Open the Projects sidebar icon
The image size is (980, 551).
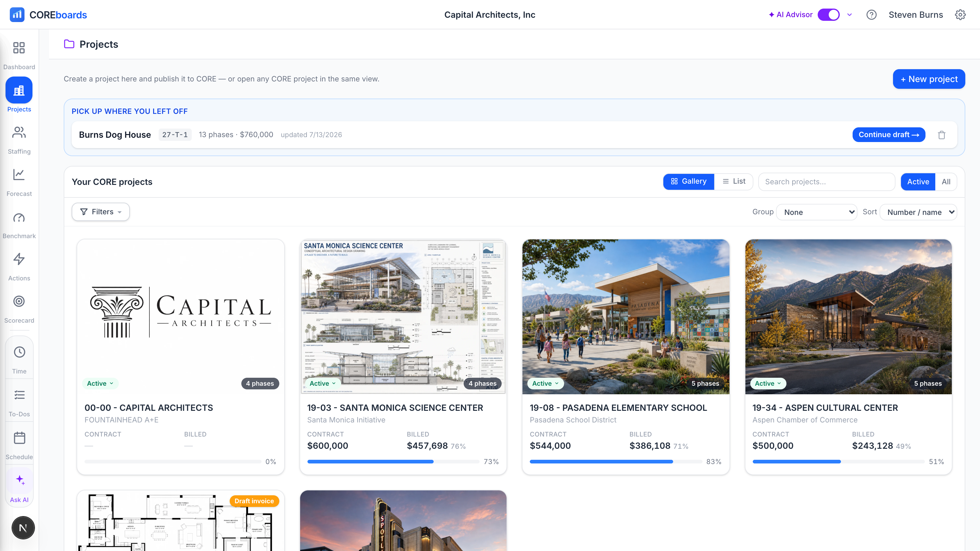coord(19,90)
